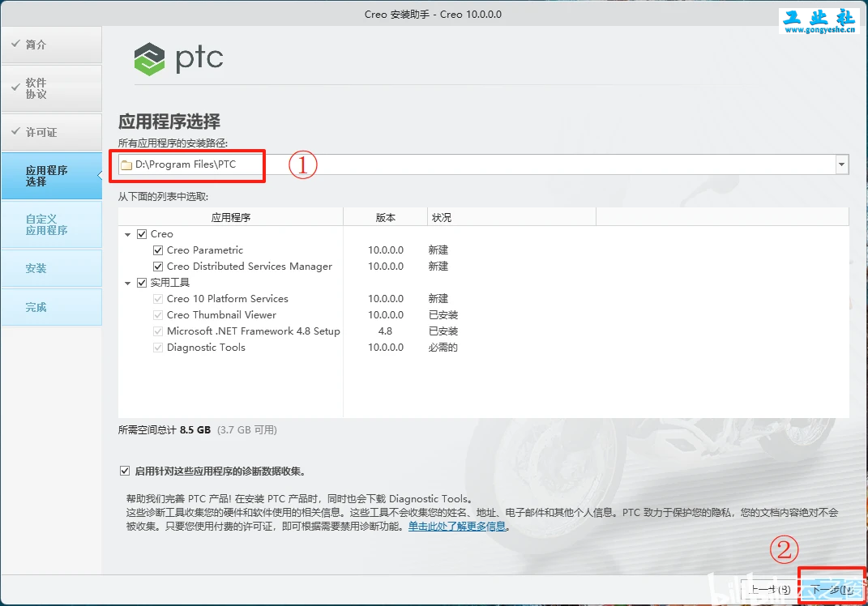Jump to the 安装 step

pos(52,268)
